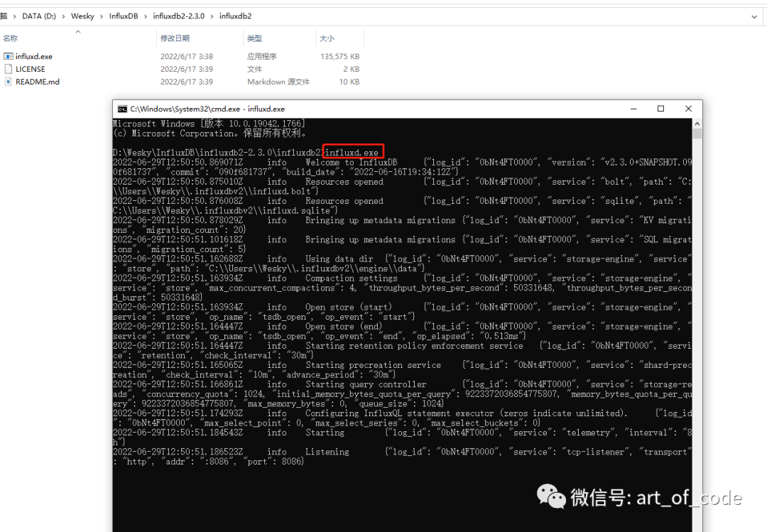Screen dimensions: 767x532
Task: Expand the chevron after InfluxDB breadcrumb
Action: point(146,16)
